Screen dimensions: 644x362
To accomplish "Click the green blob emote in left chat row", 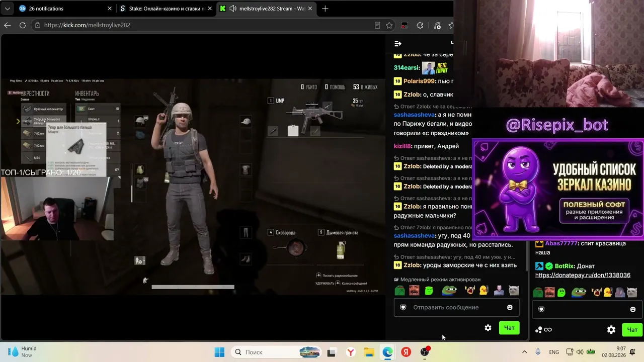I will click(x=429, y=290).
